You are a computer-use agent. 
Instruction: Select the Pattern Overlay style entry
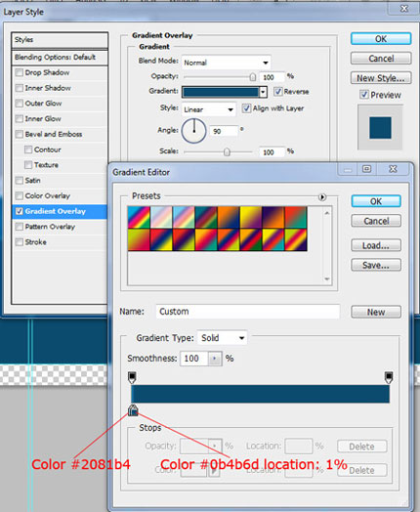click(60, 227)
